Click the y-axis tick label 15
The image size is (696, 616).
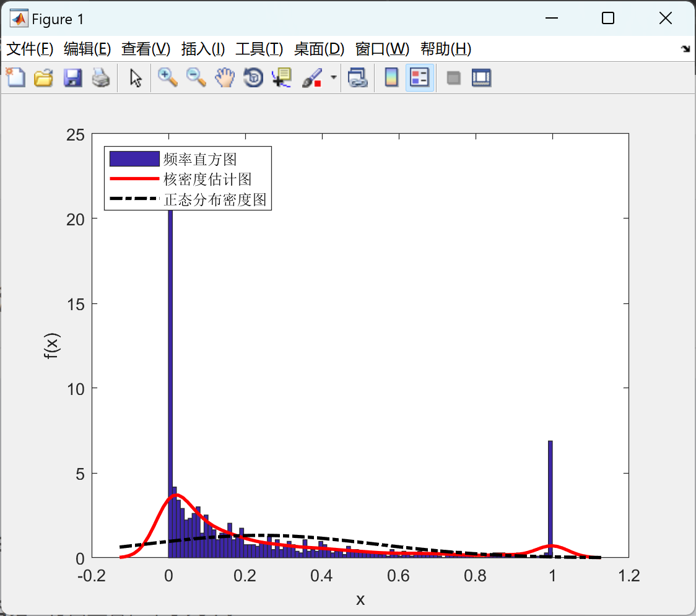pyautogui.click(x=76, y=305)
